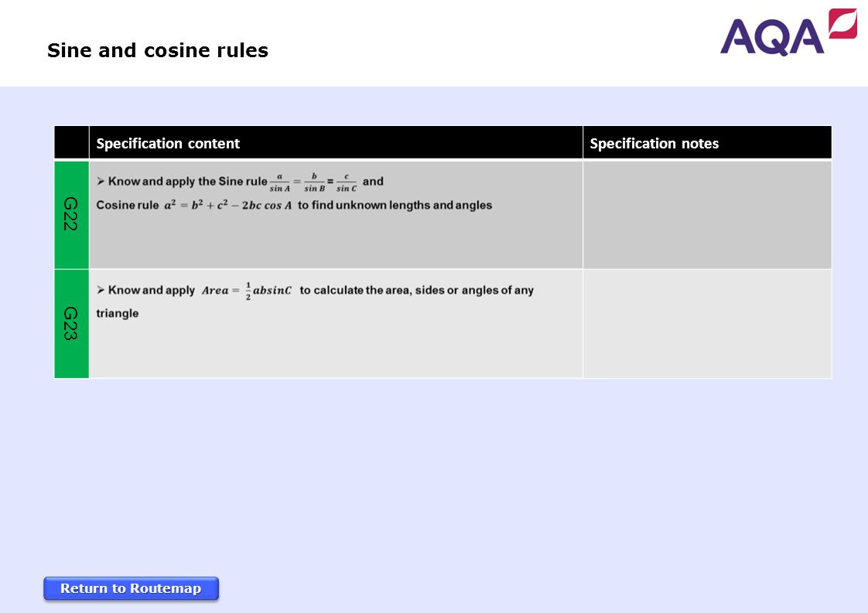This screenshot has width=868, height=613.
Task: Click the word triangle in G23 row
Action: point(118,314)
